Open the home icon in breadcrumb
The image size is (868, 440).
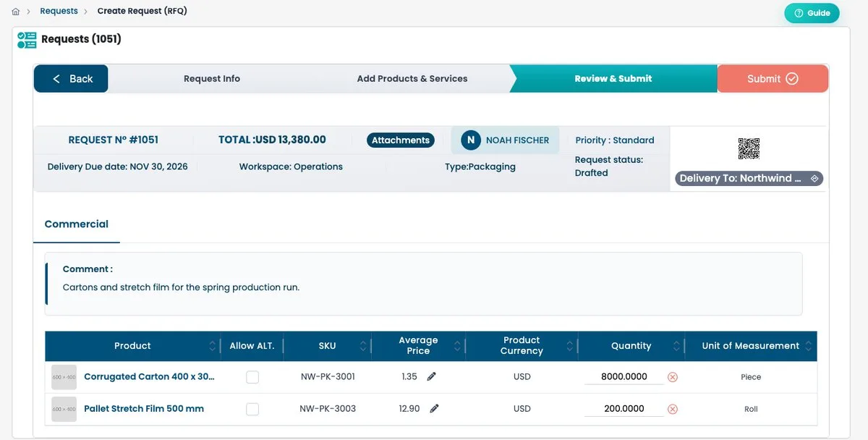16,12
